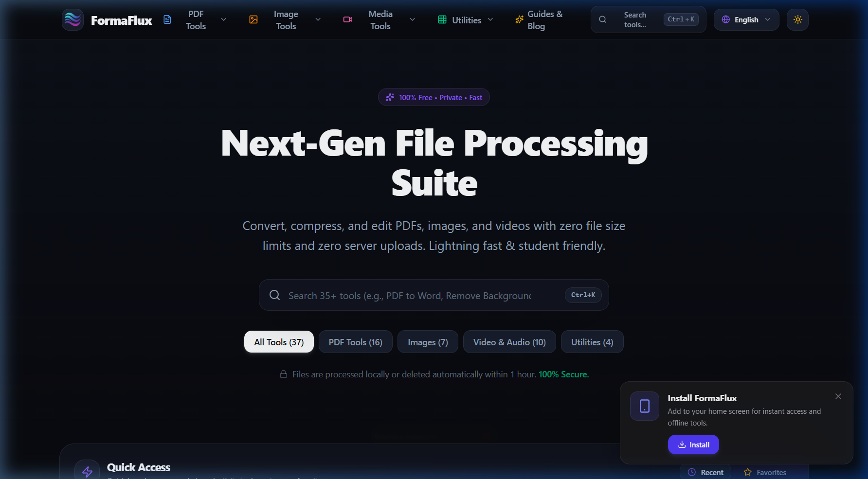Click the header Search tools box
Image resolution: width=868 pixels, height=479 pixels.
(648, 20)
